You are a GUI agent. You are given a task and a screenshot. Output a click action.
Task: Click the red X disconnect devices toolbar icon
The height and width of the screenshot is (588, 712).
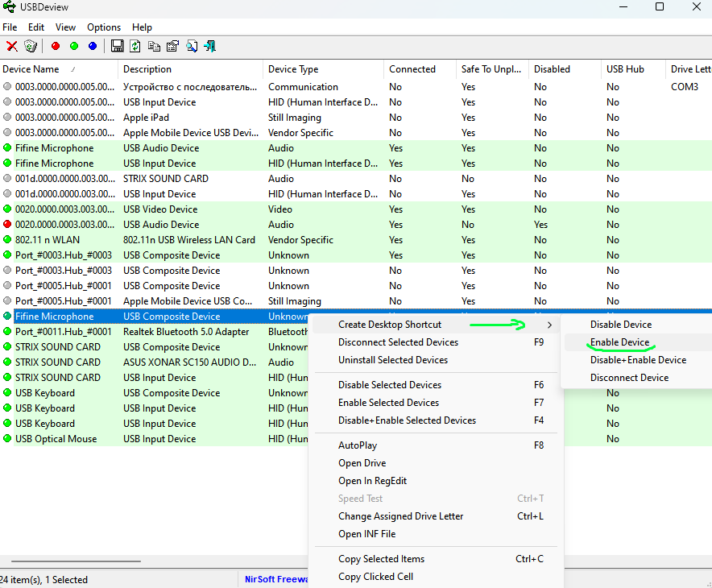point(12,46)
